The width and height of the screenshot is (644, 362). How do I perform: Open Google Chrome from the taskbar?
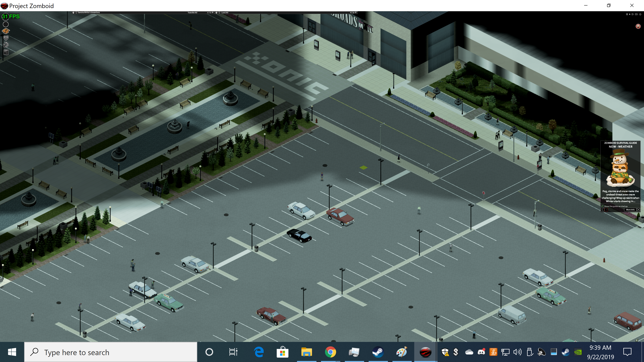pyautogui.click(x=330, y=352)
